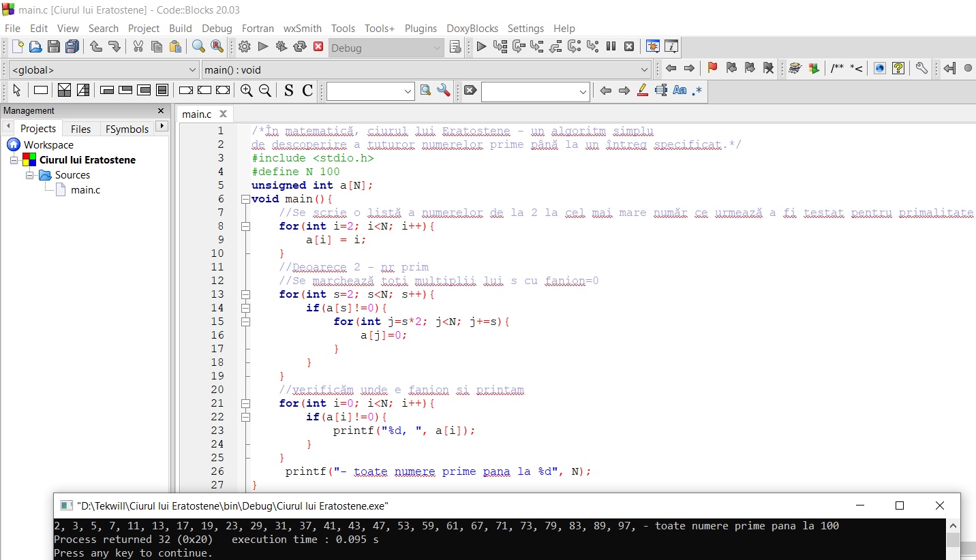Select the wxSmith pointer tool

16,90
